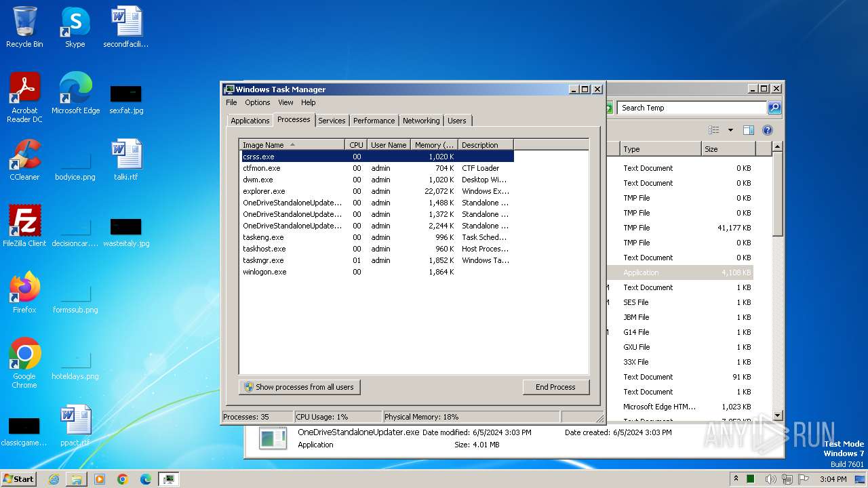Viewport: 868px width, 488px height.
Task: Launch the FileZilla Client desktop shortcut
Action: 24,226
